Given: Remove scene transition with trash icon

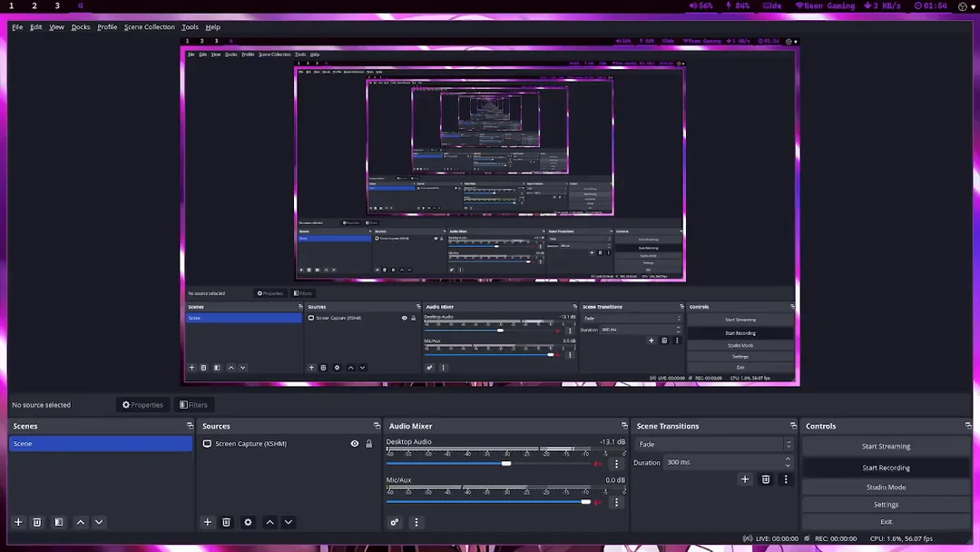Looking at the screenshot, I should (x=766, y=479).
